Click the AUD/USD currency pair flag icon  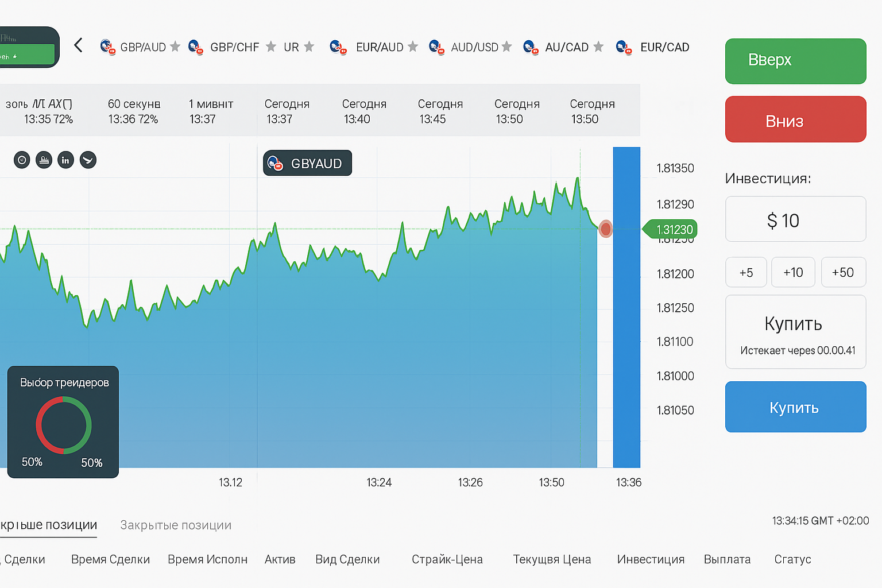coord(436,47)
